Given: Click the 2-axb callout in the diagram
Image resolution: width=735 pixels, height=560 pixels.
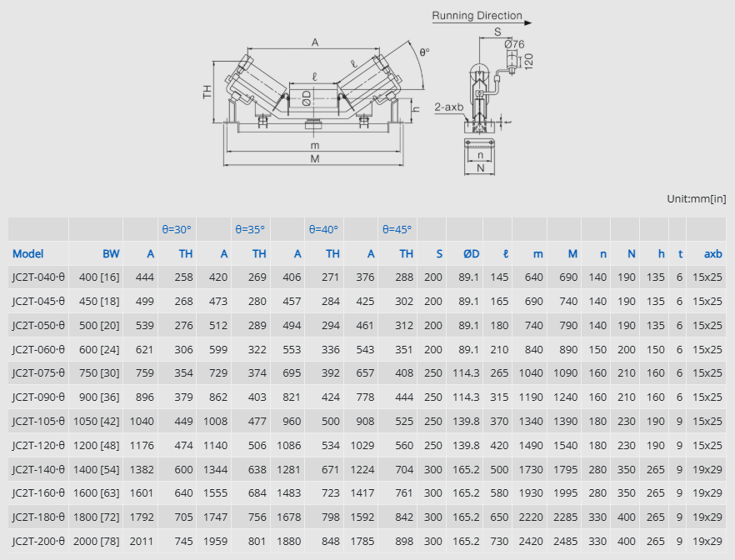Looking at the screenshot, I should pos(448,107).
